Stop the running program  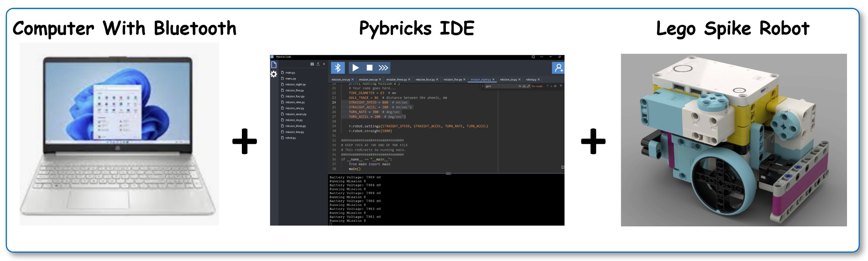click(x=370, y=68)
